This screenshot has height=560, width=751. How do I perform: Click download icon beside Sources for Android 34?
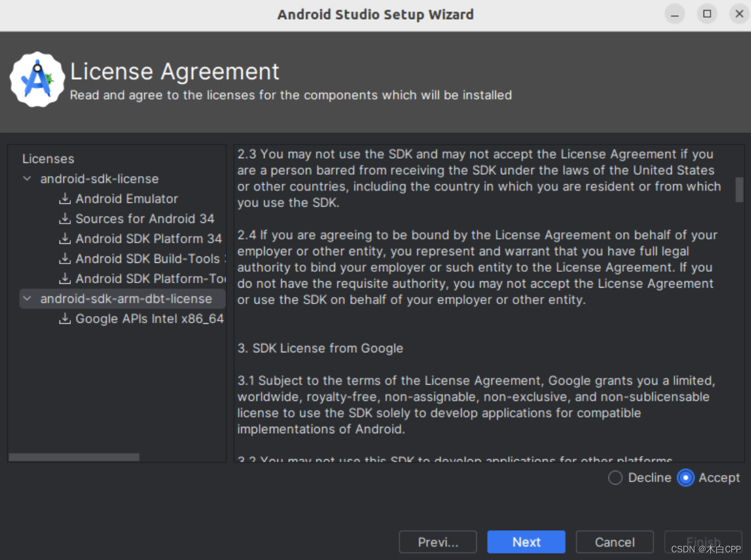65,219
